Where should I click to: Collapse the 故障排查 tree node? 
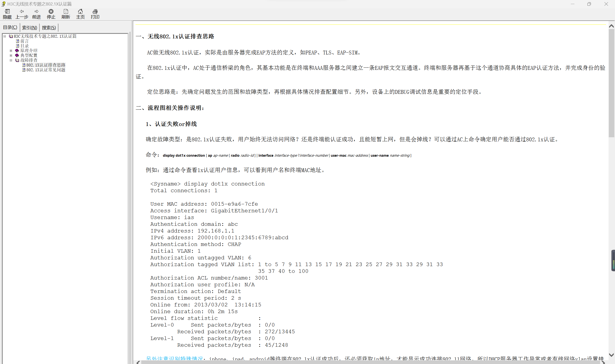coord(11,60)
